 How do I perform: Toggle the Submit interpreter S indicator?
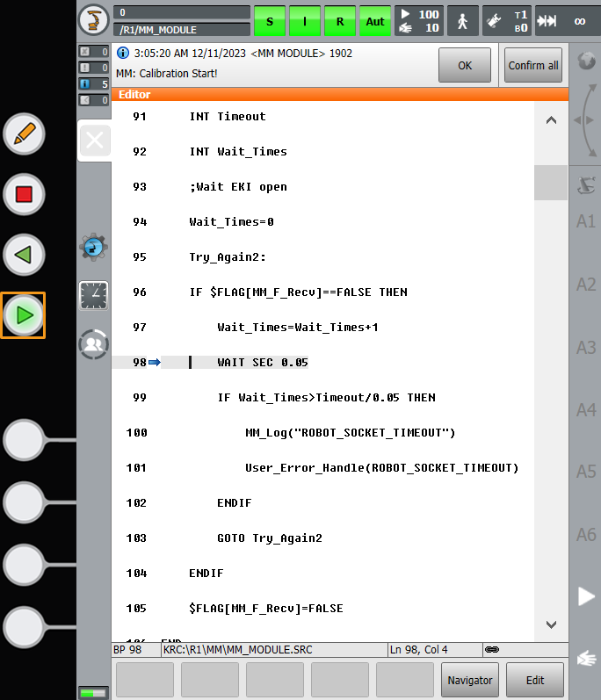tap(270, 21)
